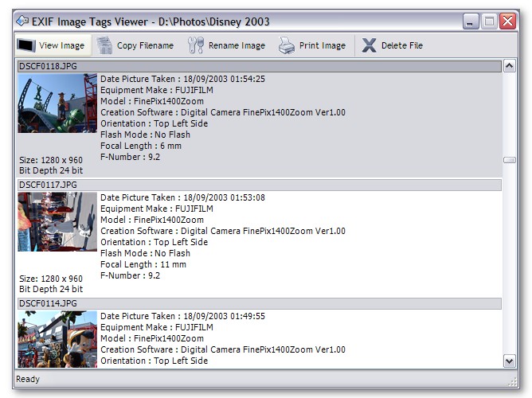This screenshot has width=532, height=398.
Task: Click the Delete File X icon
Action: (369, 45)
